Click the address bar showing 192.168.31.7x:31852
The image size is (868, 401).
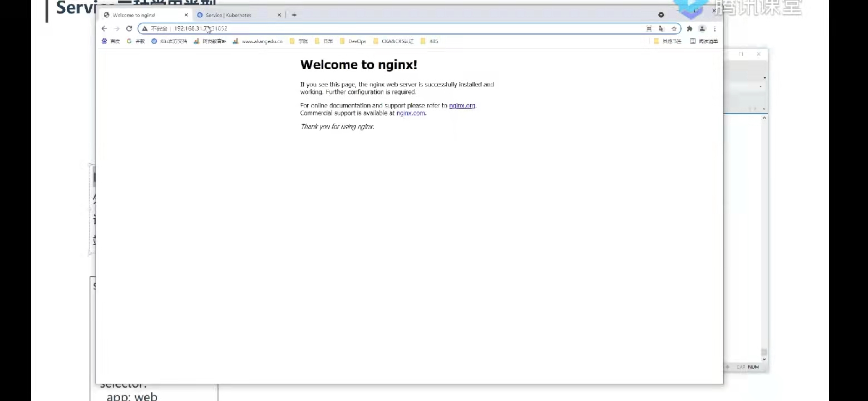coord(409,28)
